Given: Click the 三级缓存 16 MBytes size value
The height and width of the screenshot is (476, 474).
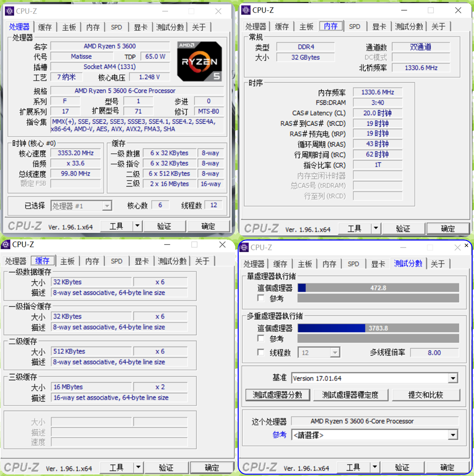Looking at the screenshot, I should click(x=91, y=387).
